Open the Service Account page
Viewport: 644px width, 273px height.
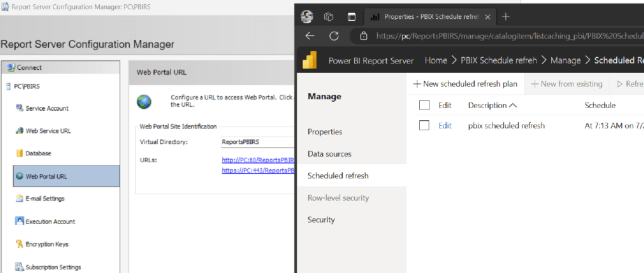coord(47,108)
